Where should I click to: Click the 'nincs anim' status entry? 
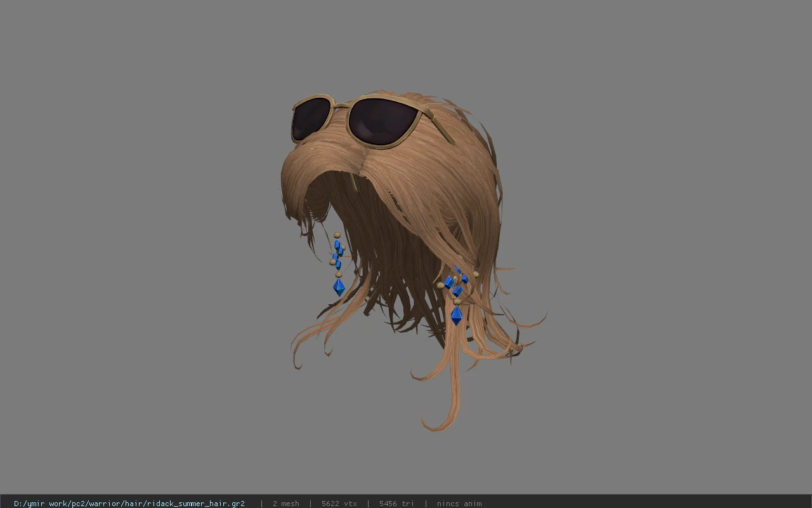click(x=459, y=504)
